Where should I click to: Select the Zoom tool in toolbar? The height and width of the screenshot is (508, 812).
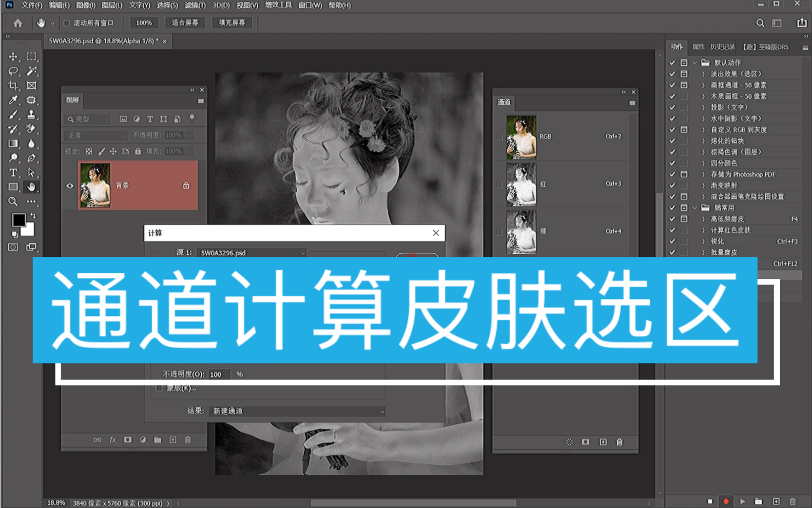(13, 201)
